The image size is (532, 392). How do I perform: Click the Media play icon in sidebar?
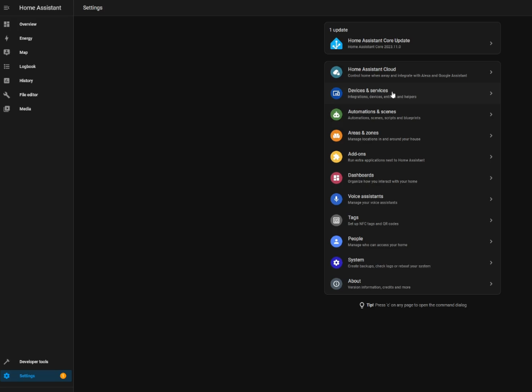(x=6, y=109)
